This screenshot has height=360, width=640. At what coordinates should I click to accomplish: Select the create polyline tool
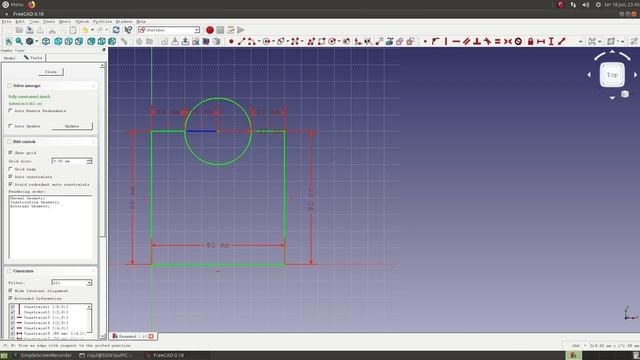311,41
